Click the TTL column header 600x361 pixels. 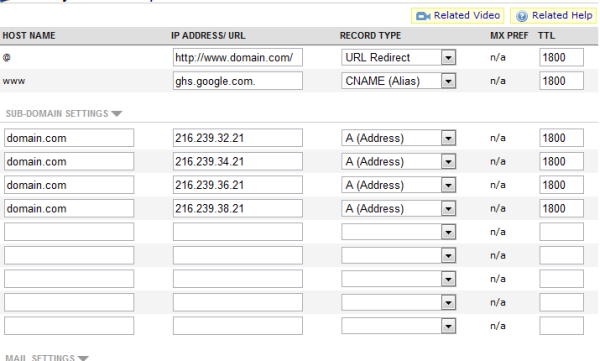pyautogui.click(x=546, y=36)
